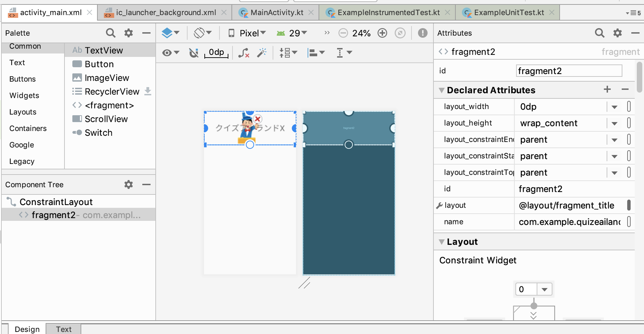This screenshot has height=334, width=644.
Task: Expand hidden toolbar items chevron
Action: coord(327,33)
